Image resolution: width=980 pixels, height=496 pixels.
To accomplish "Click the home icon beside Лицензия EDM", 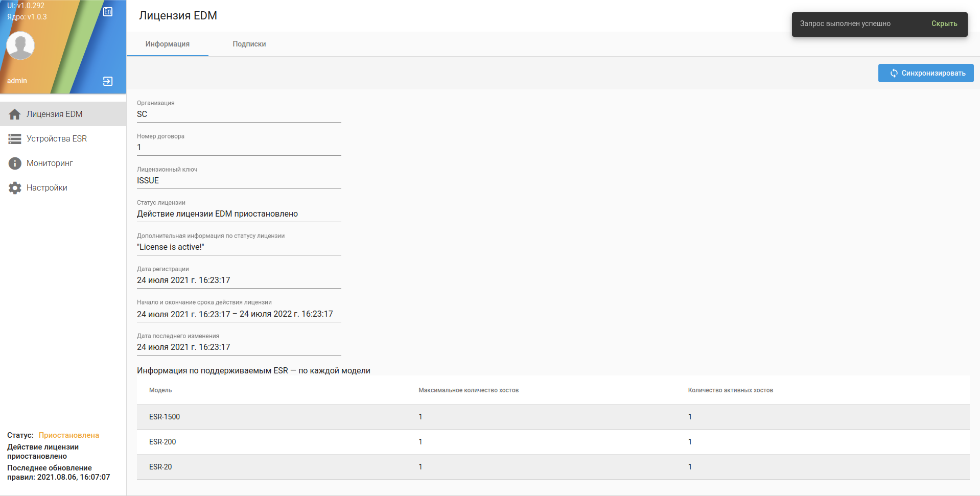I will (15, 114).
